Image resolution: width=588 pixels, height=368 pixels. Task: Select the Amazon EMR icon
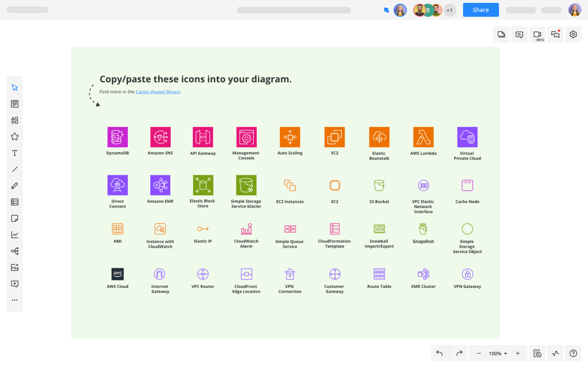160,185
